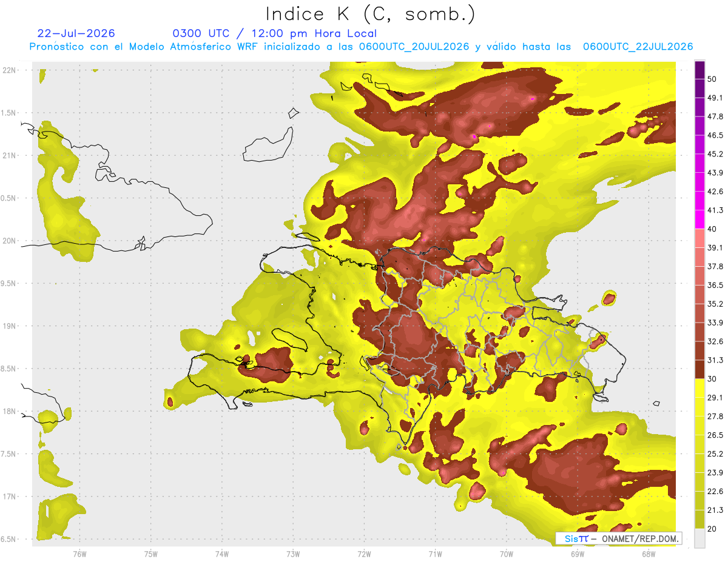The height and width of the screenshot is (562, 728).
Task: Click the colorbar value '31.3'
Action: click(715, 360)
